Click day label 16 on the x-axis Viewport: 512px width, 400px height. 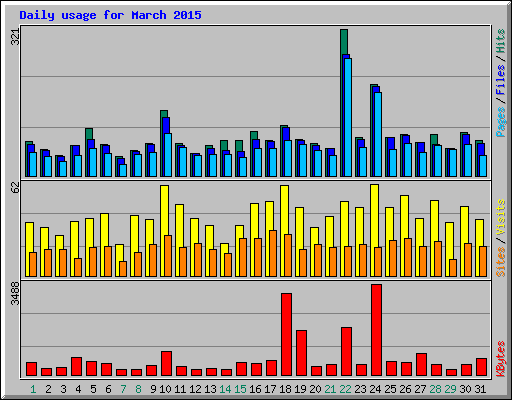pyautogui.click(x=255, y=389)
